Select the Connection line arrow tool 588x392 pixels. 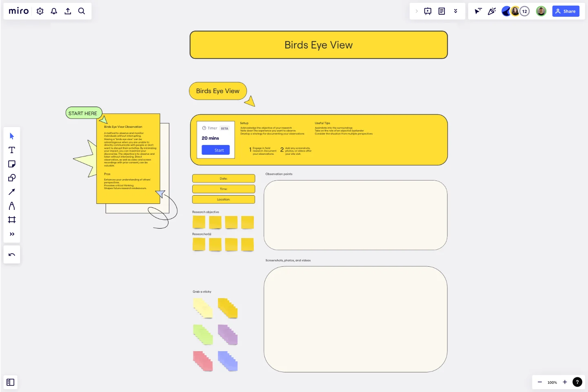12,192
